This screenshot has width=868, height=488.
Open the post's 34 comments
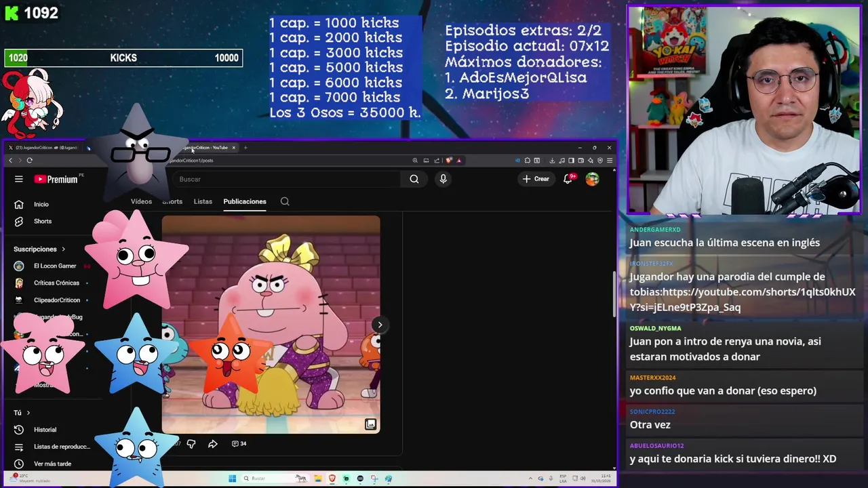239,444
